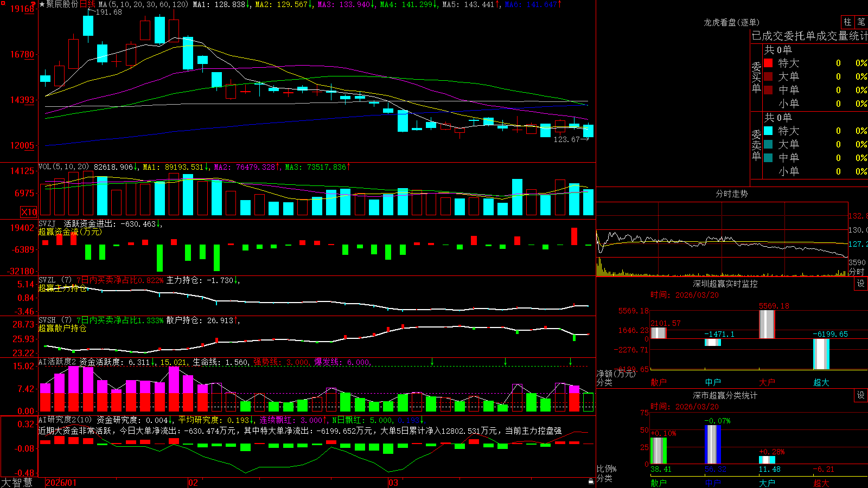Image resolution: width=868 pixels, height=488 pixels.
Task: Click the 主力持仓: -1.730 value
Action: click(x=200, y=280)
